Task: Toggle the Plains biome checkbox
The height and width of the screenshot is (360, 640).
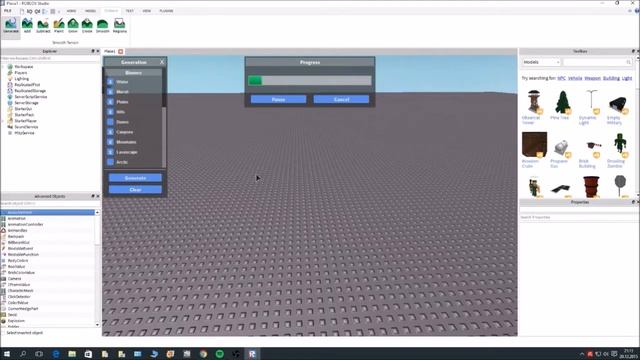Action: 110,102
